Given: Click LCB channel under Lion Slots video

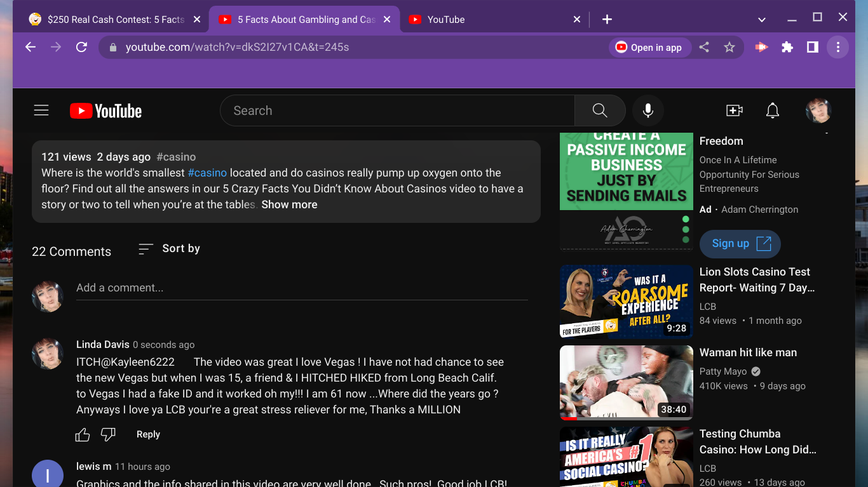Looking at the screenshot, I should click(708, 306).
